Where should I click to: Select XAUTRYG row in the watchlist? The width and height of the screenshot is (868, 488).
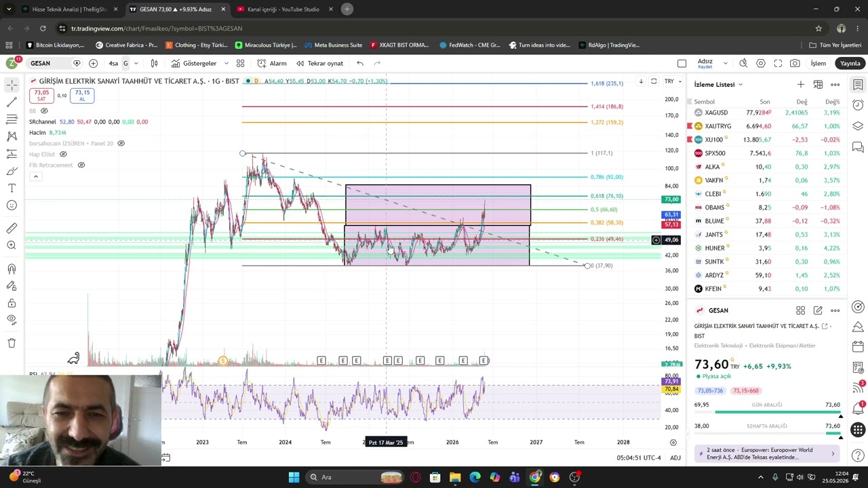(x=767, y=126)
